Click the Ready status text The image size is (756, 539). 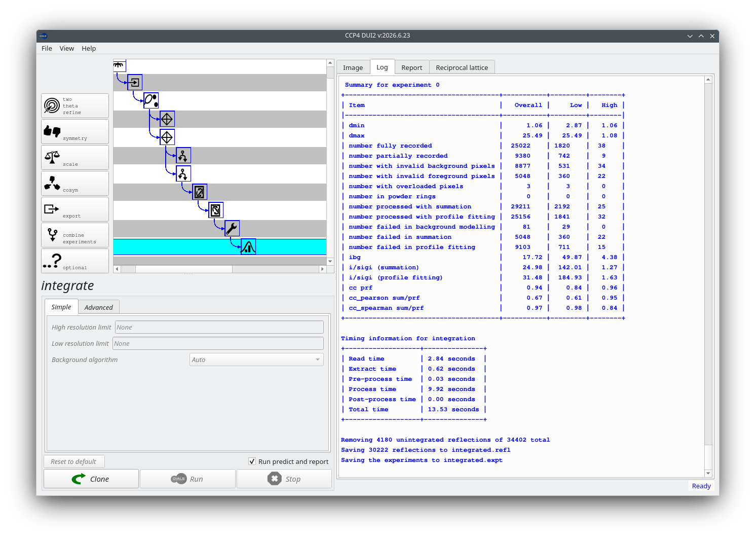[701, 486]
